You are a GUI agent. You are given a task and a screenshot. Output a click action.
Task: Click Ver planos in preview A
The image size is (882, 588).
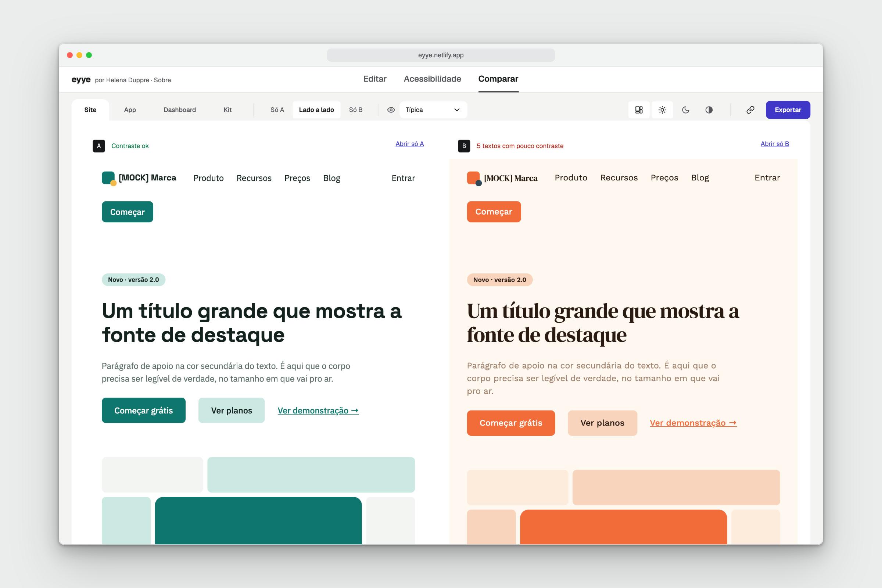coord(232,410)
